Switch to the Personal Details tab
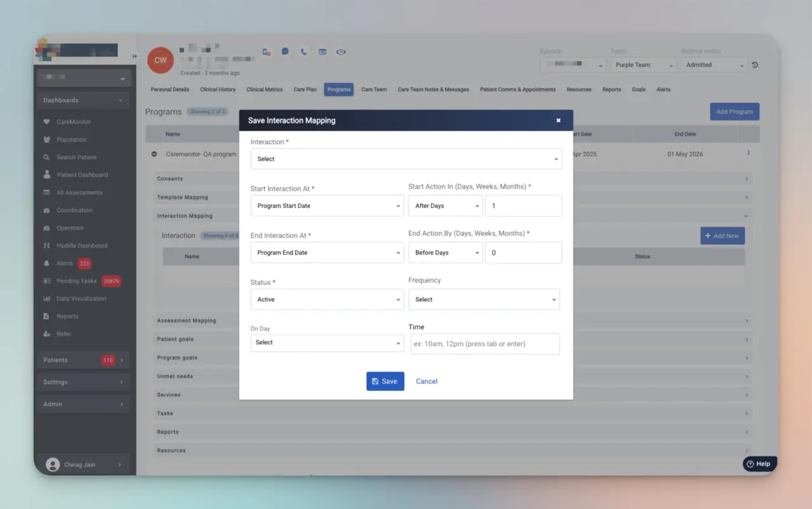The width and height of the screenshot is (812, 509). [x=170, y=89]
